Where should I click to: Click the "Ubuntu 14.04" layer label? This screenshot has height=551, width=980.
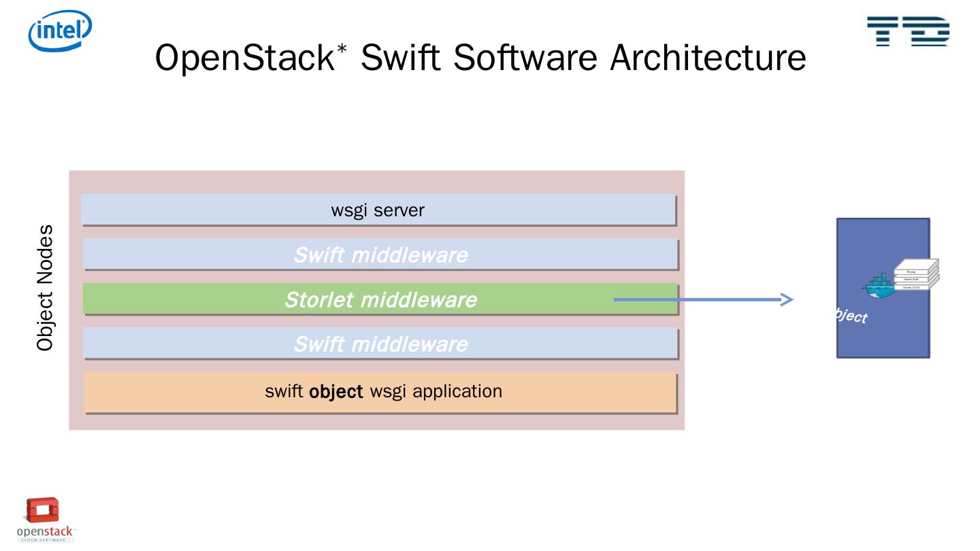pyautogui.click(x=911, y=288)
